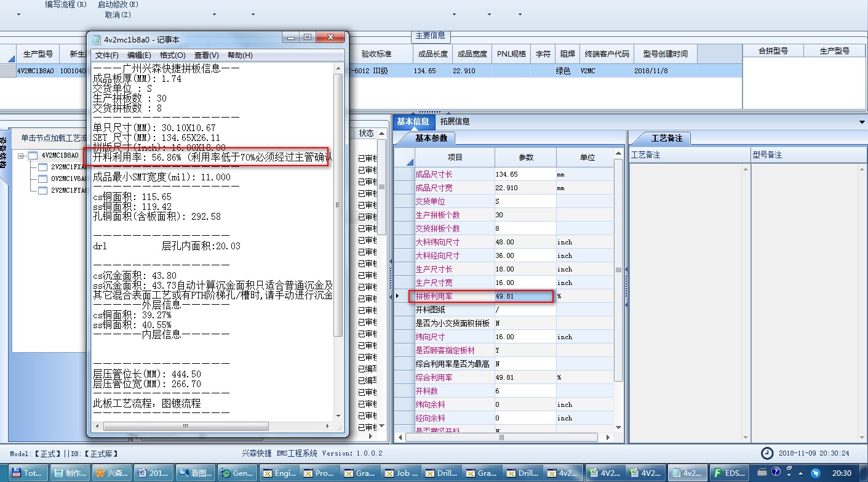Click the 拼板利用率 value cell 49.81
This screenshot has height=482, width=868.
coord(525,296)
